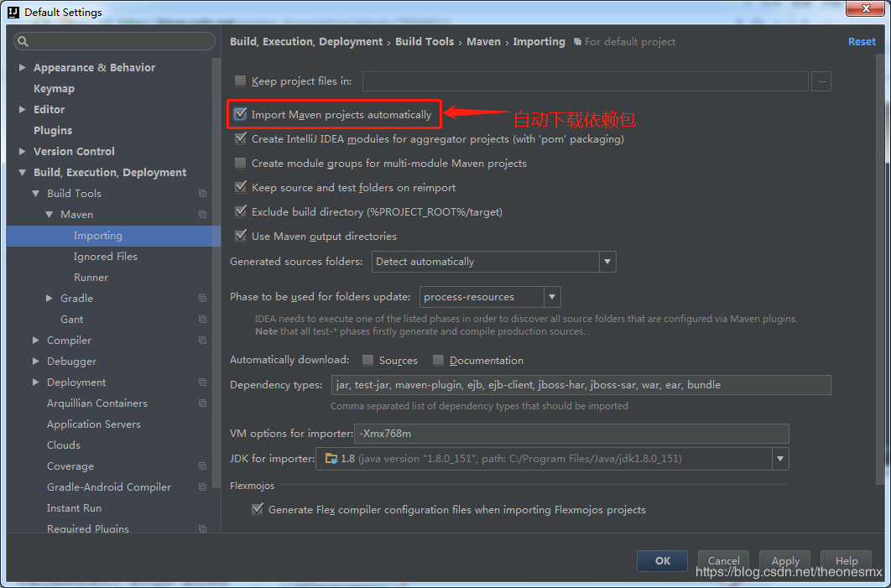This screenshot has width=891, height=588.
Task: Open Runner settings under Maven
Action: tap(91, 278)
